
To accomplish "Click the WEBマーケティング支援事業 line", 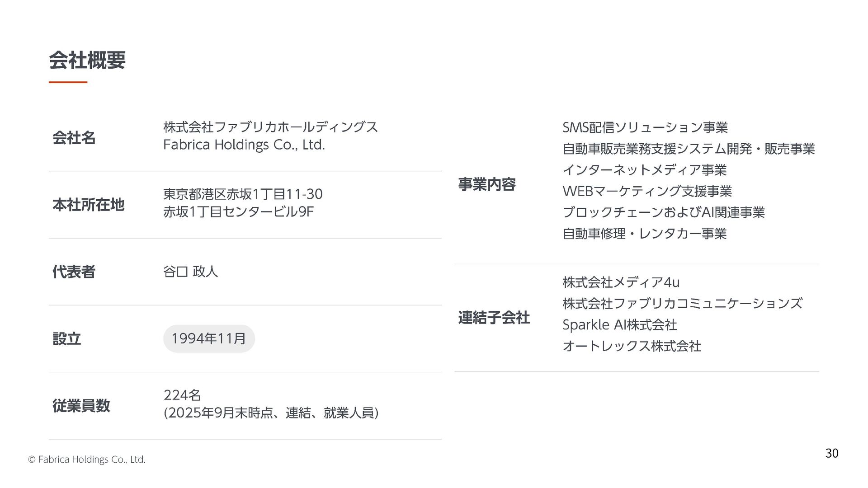I will tap(647, 192).
